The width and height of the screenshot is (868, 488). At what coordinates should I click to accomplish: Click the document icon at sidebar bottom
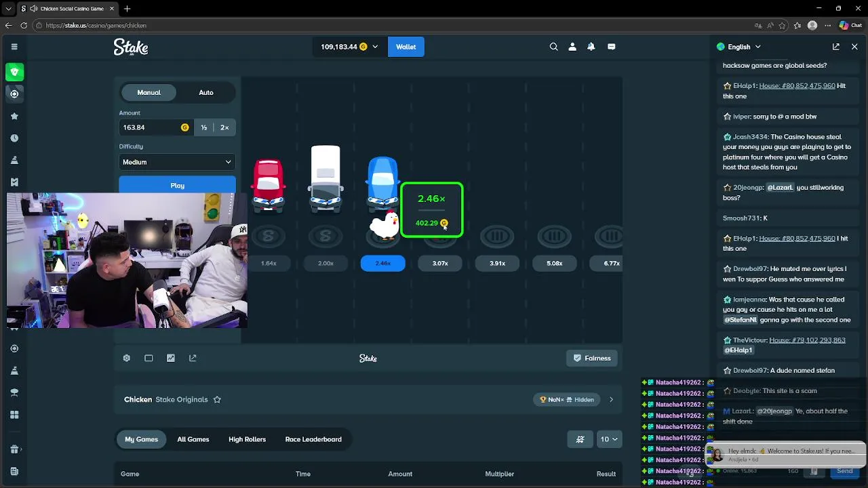pyautogui.click(x=14, y=471)
